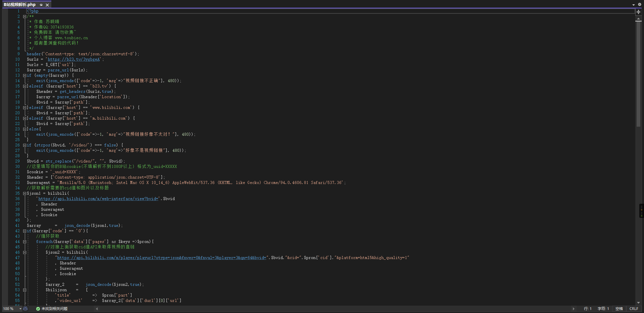Click the green no-issues checkmark icon
Viewport: 644px width, 313px height.
[x=38, y=309]
